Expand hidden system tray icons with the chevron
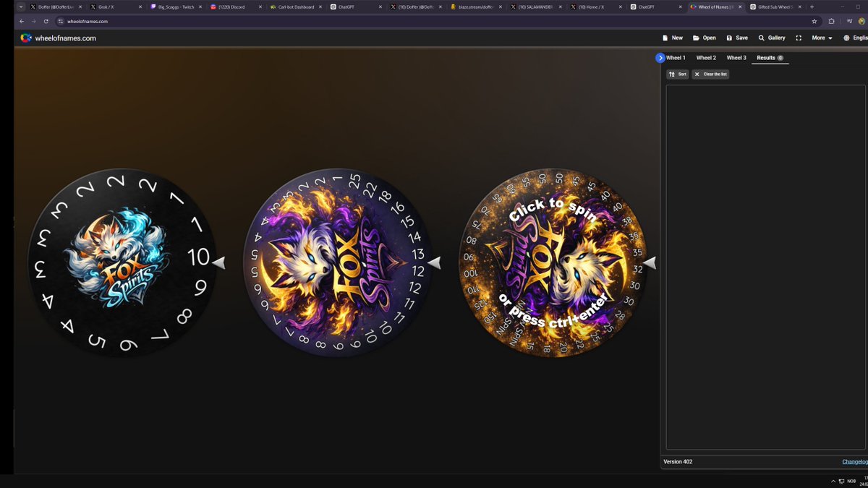868x488 pixels. (x=832, y=480)
